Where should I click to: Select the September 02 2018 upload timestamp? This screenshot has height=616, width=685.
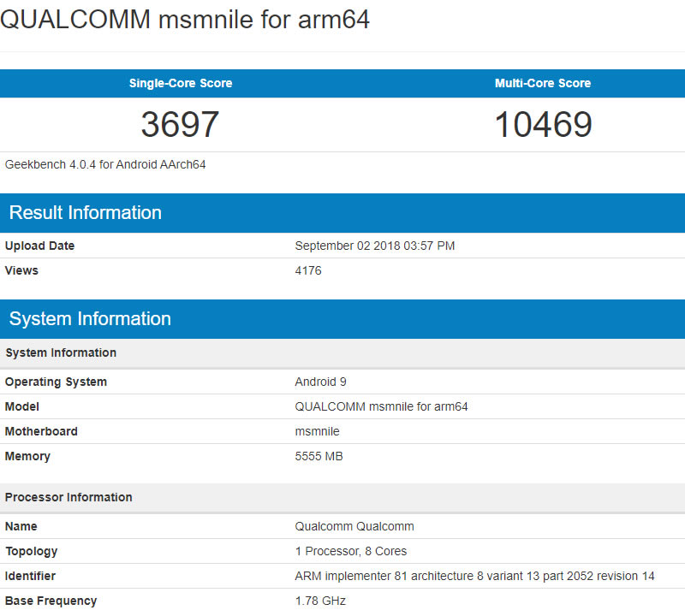374,246
